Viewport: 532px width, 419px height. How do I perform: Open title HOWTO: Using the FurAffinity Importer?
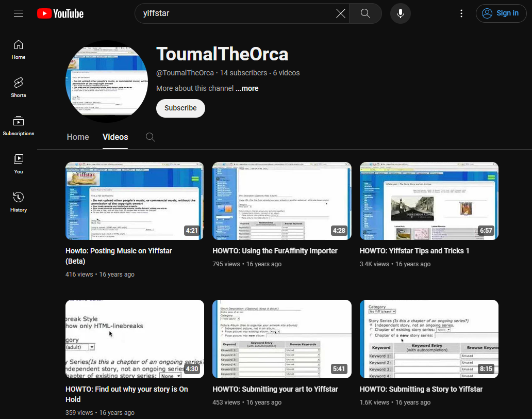(x=275, y=251)
